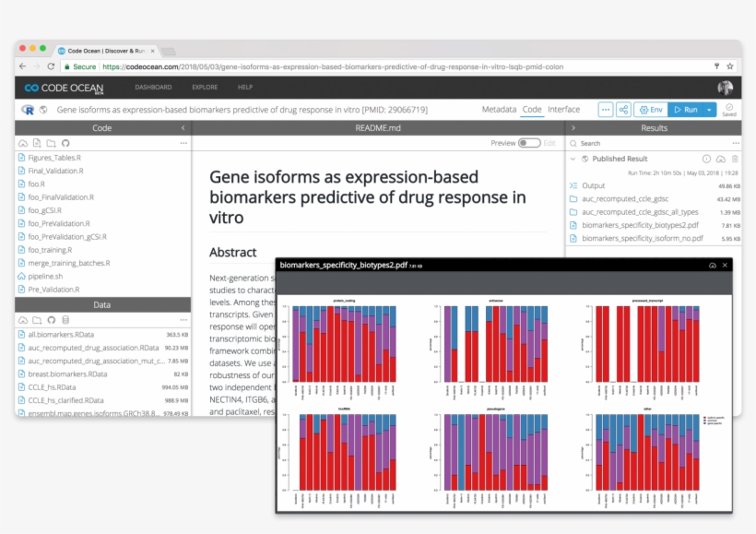The image size is (756, 534).
Task: Click the share icon next to the ellipsis menu
Action: pos(624,109)
